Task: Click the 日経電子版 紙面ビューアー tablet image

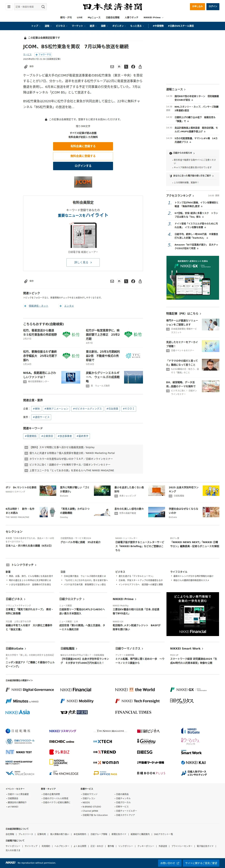Action: click(x=83, y=235)
